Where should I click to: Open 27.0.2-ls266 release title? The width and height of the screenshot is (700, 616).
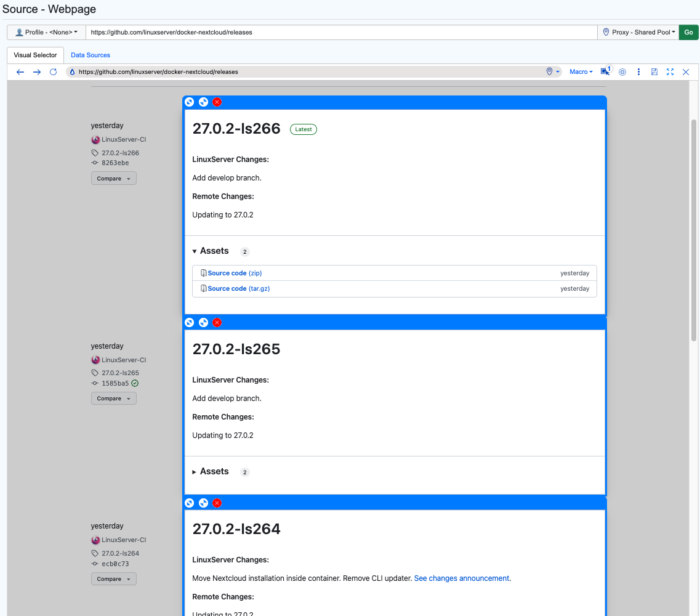pos(236,129)
